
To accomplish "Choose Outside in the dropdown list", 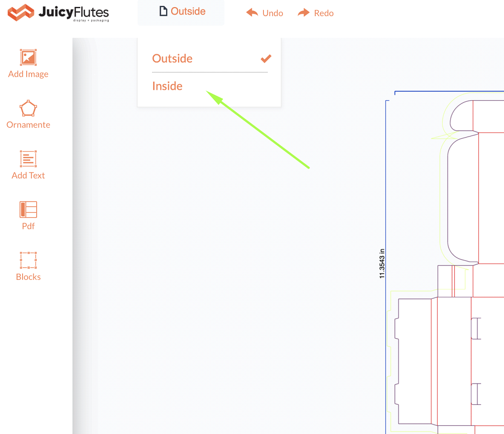I will 172,58.
